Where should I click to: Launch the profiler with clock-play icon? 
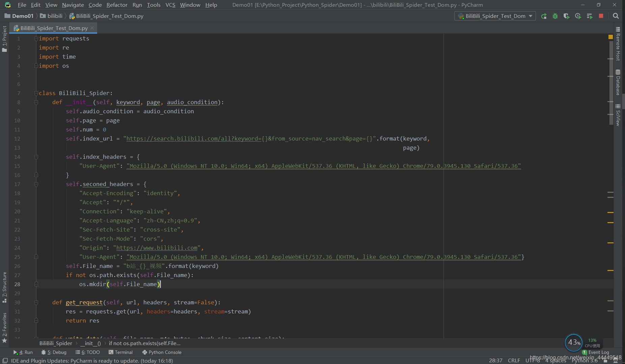(x=578, y=16)
